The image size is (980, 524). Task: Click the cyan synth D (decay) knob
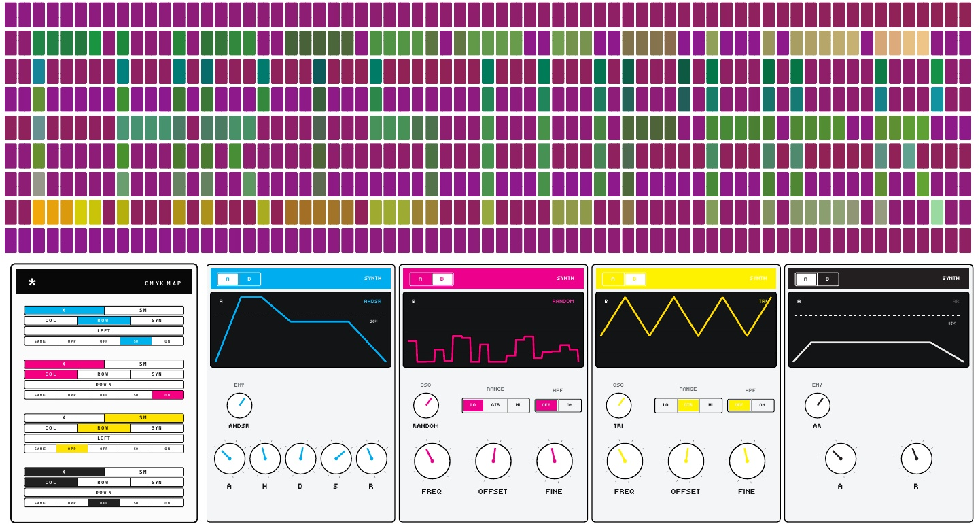pos(300,459)
